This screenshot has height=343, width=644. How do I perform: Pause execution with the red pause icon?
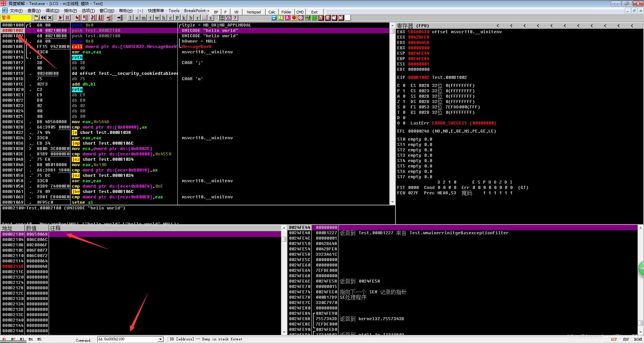pyautogui.click(x=67, y=18)
